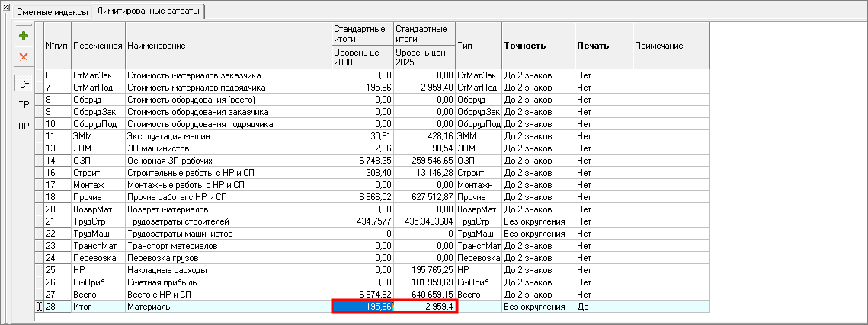This screenshot has width=868, height=325.
Task: Select highlighted 195,66 cell in row Итог1
Action: [362, 306]
